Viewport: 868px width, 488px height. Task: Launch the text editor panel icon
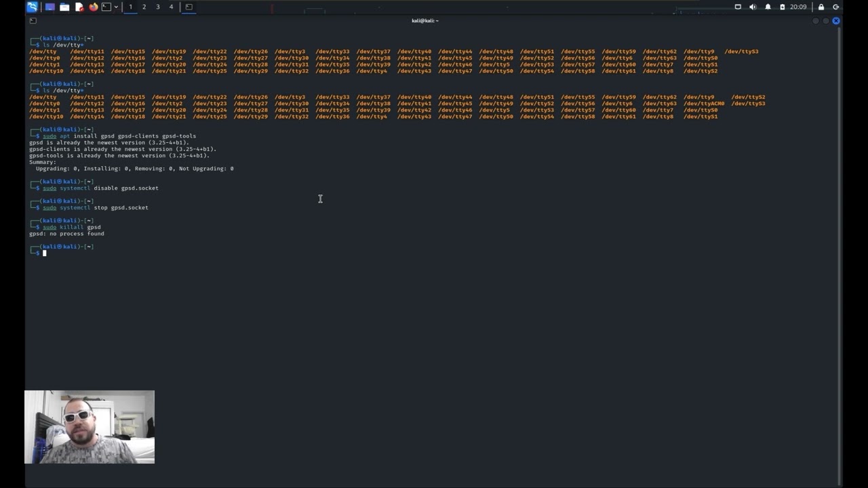tap(79, 7)
